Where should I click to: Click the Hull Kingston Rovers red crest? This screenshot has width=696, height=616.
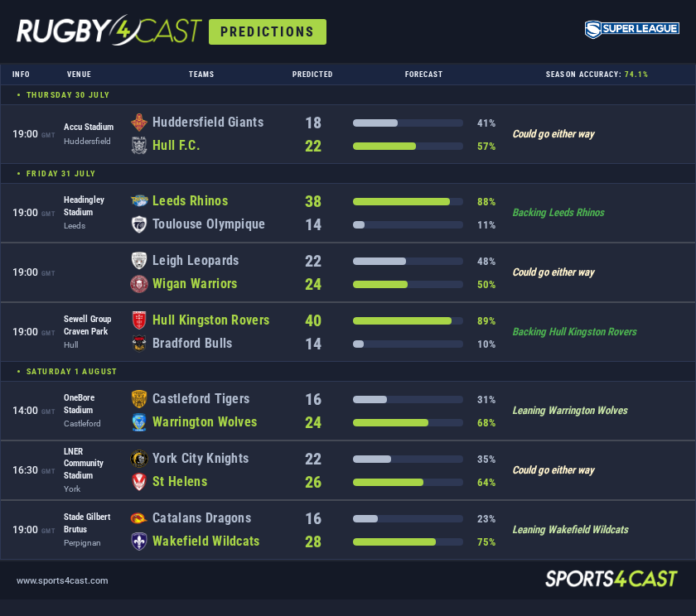pos(139,320)
